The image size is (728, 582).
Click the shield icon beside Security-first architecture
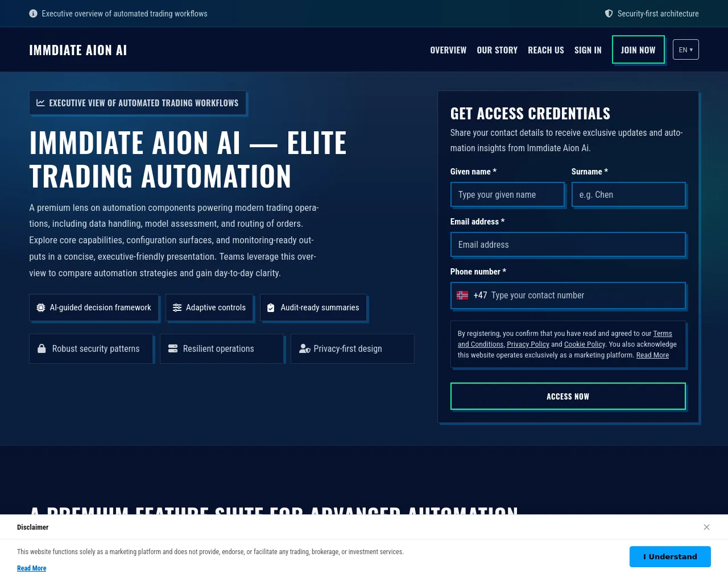click(x=609, y=14)
